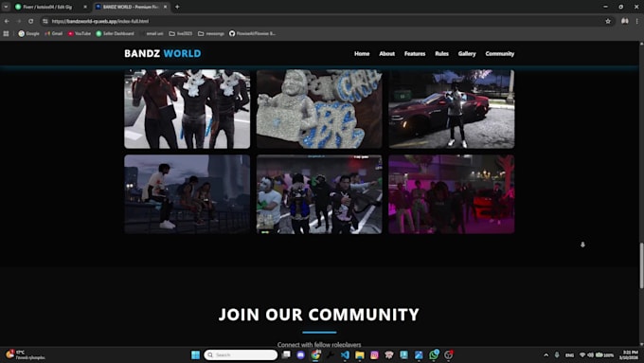Open WhatsApp from the taskbar

coord(434,354)
